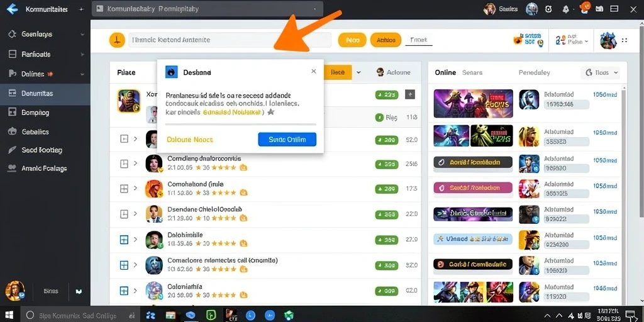Tick the checkbox on Comdianp dnaloroomtiis row
This screenshot has height=322, width=644.
124,164
